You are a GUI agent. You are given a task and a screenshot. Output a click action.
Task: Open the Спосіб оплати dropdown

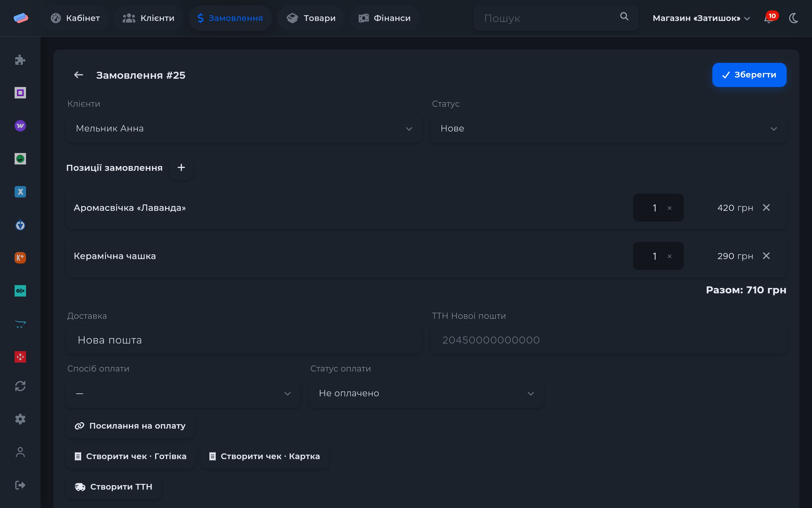coord(183,393)
